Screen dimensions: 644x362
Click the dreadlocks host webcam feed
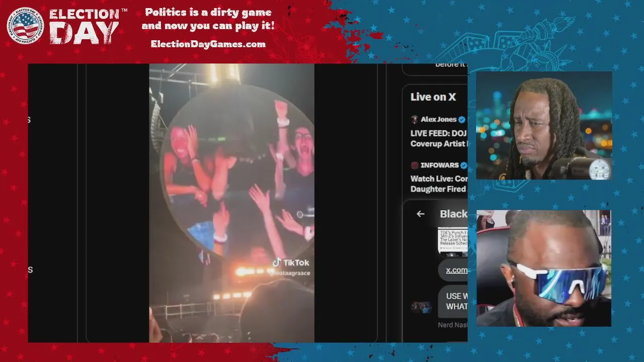click(544, 126)
